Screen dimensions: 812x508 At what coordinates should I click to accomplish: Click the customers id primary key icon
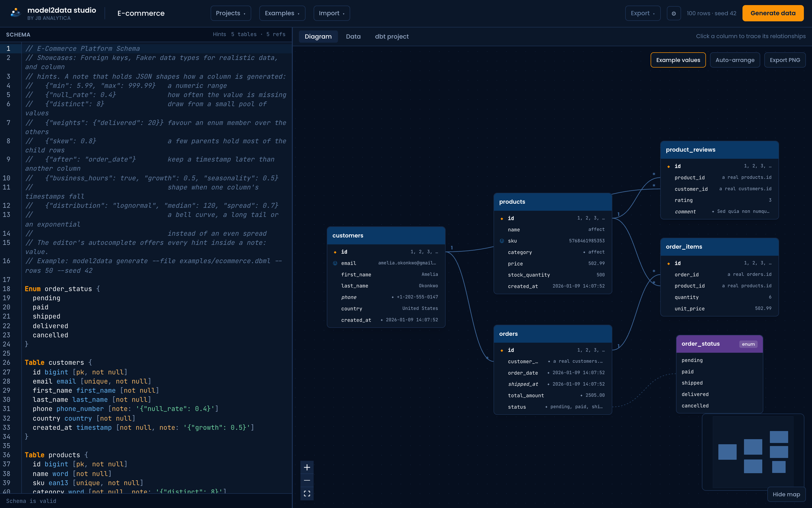point(335,252)
